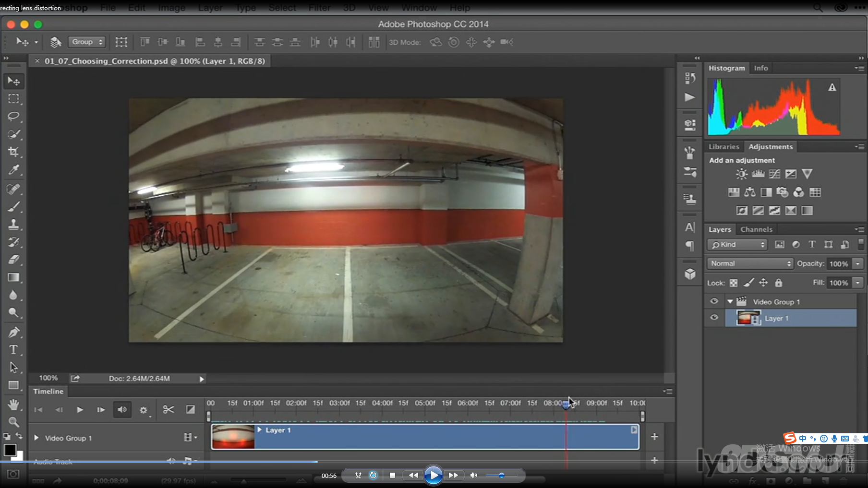The height and width of the screenshot is (488, 868).
Task: Add a Brightness/Contrast adjustment
Action: [x=742, y=174]
